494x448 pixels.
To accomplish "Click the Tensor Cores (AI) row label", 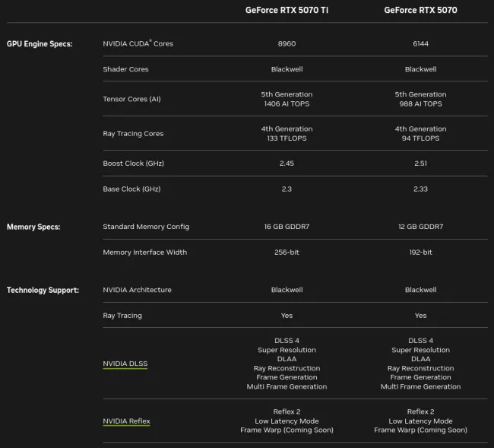I will click(131, 99).
